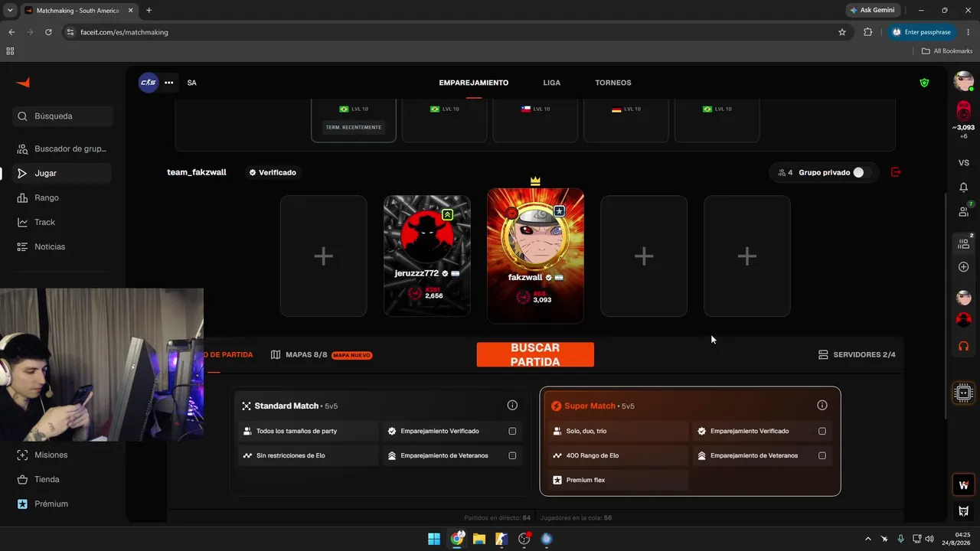Image resolution: width=980 pixels, height=551 pixels.
Task: Check Standard Match Emparejamiento de Veteranos box
Action: click(x=512, y=455)
